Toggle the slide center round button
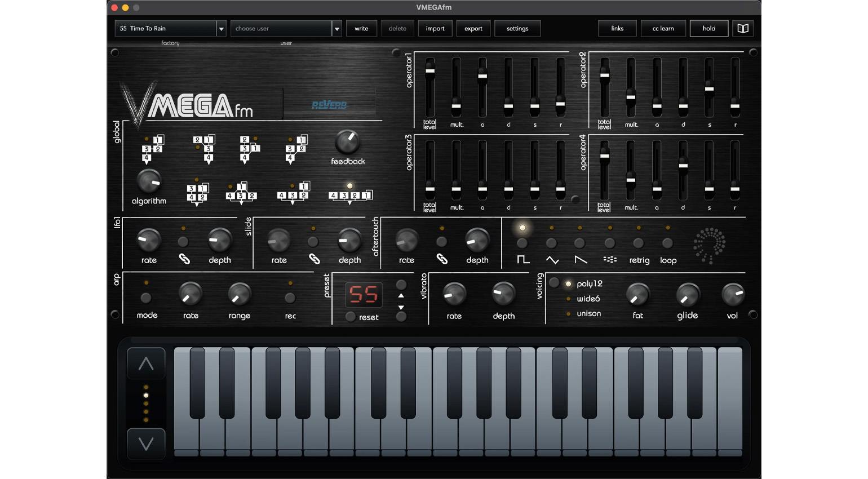 tap(313, 242)
